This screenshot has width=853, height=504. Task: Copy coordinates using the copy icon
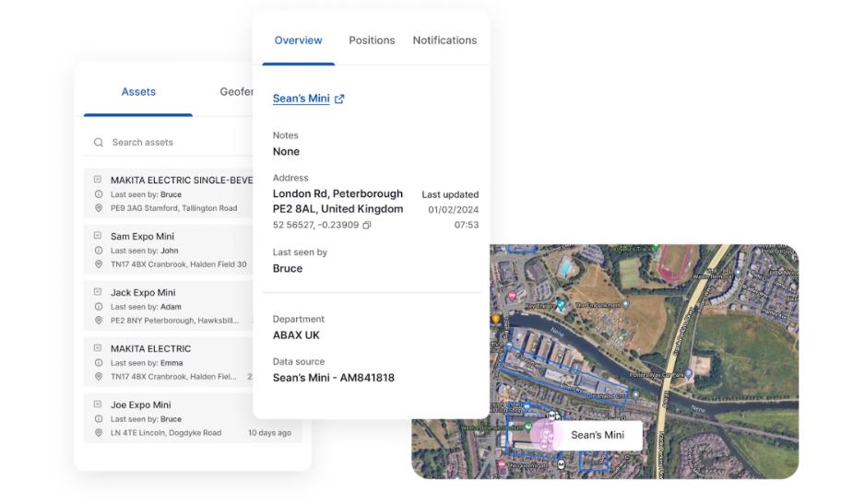366,225
